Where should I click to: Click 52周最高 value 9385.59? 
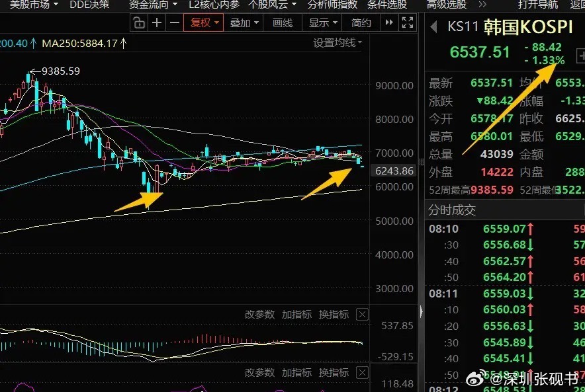492,190
